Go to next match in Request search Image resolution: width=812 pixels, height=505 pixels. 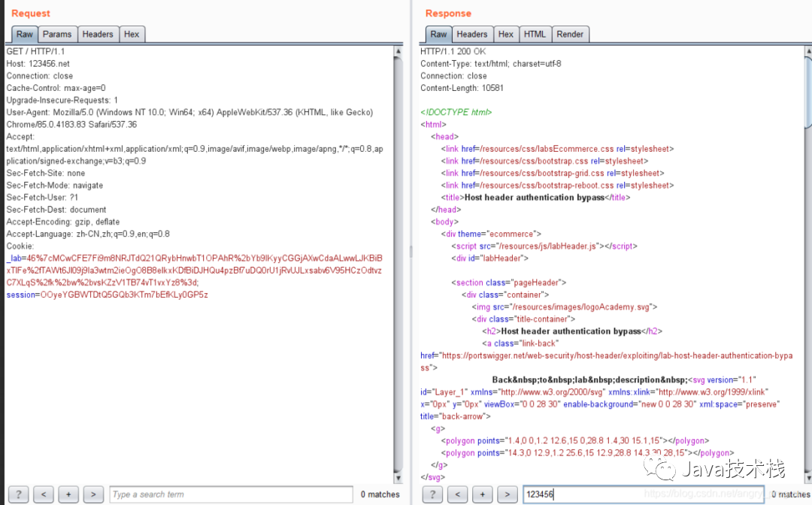(x=93, y=494)
